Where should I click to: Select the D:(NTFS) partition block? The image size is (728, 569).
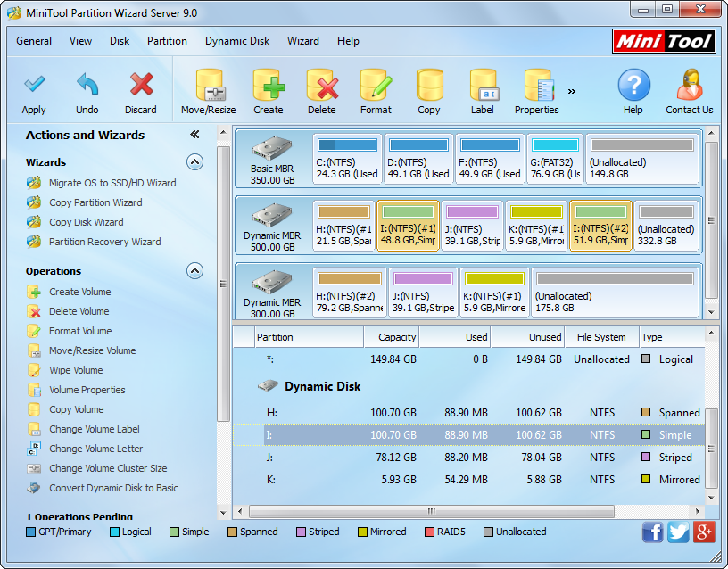point(418,159)
